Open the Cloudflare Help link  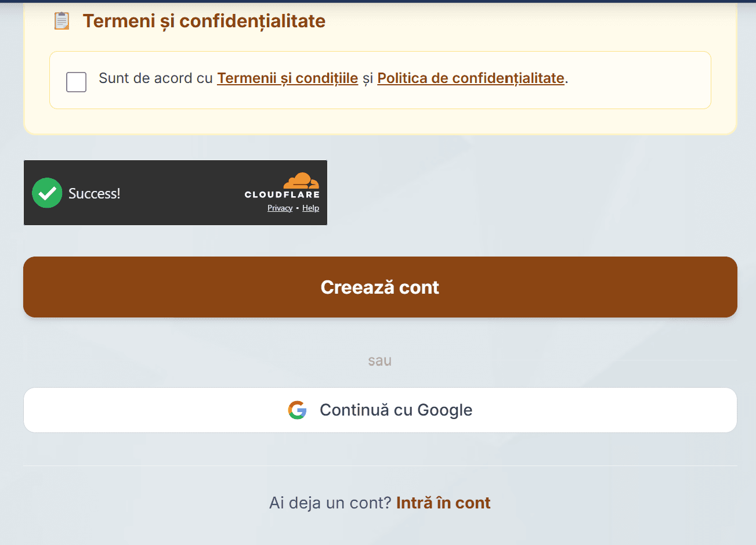[310, 208]
